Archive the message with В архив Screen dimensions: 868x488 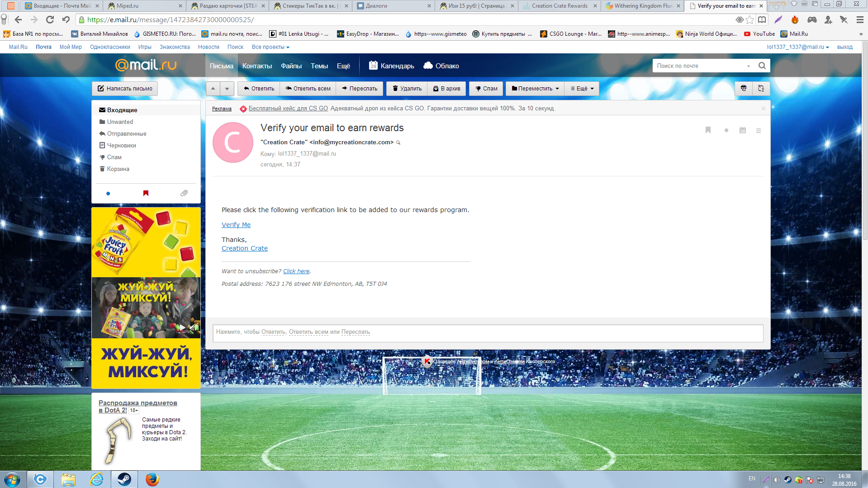tap(446, 89)
